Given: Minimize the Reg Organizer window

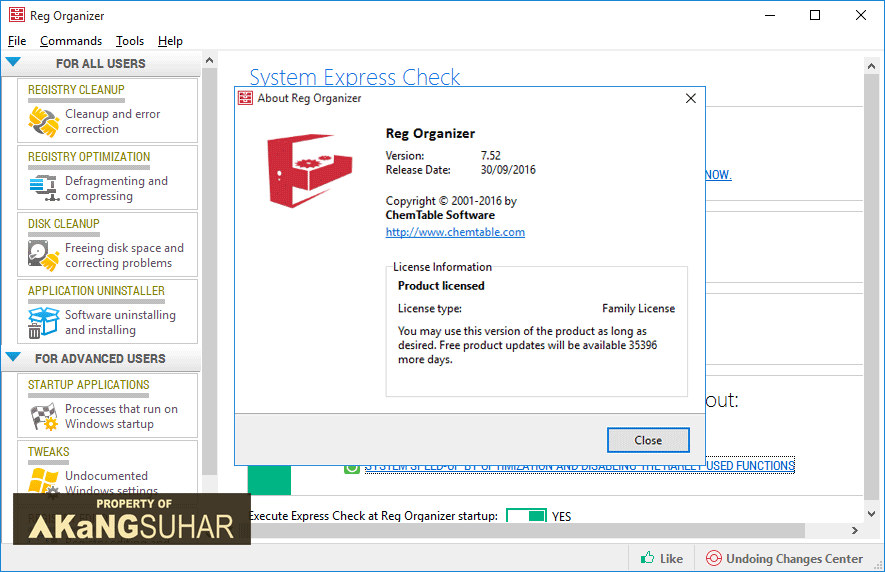Looking at the screenshot, I should [x=770, y=15].
